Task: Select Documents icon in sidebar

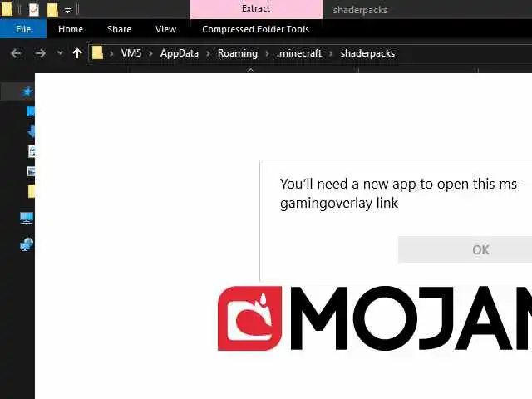Action: [32, 151]
